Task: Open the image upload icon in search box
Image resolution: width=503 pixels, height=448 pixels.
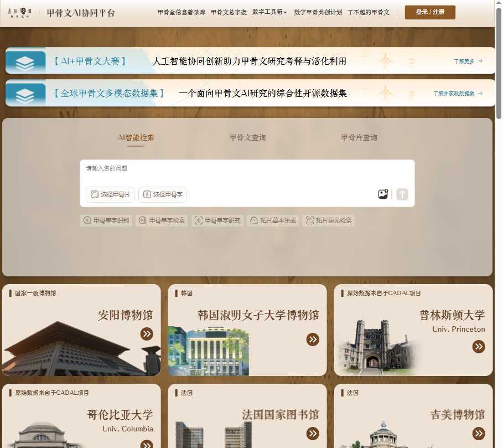Action: (383, 193)
